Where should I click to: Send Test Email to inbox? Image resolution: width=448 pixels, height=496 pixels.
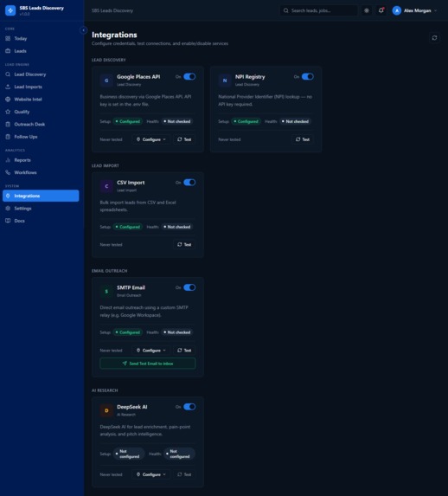[x=148, y=364]
